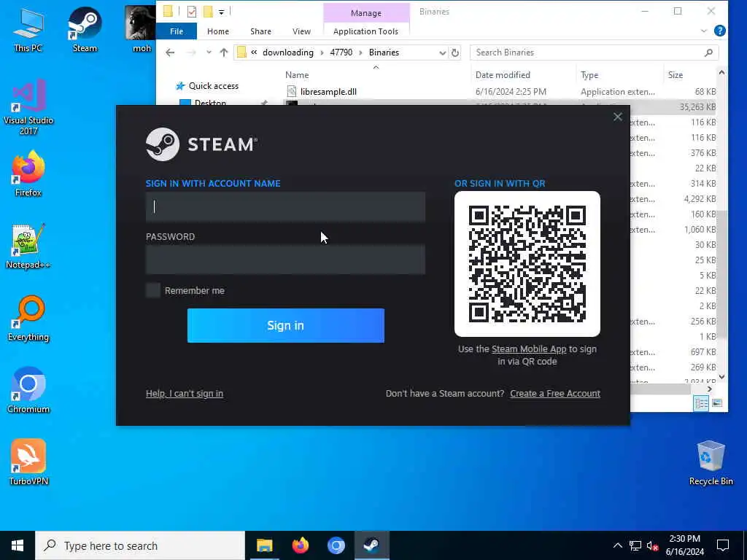Open the TurboVPN desktop shortcut

click(x=28, y=462)
